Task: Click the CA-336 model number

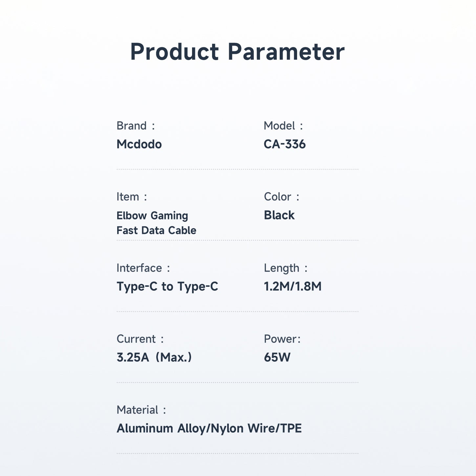Action: (285, 144)
